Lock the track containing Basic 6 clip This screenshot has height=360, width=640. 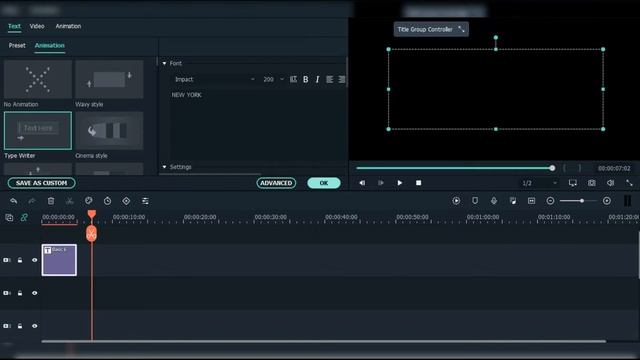click(20, 260)
